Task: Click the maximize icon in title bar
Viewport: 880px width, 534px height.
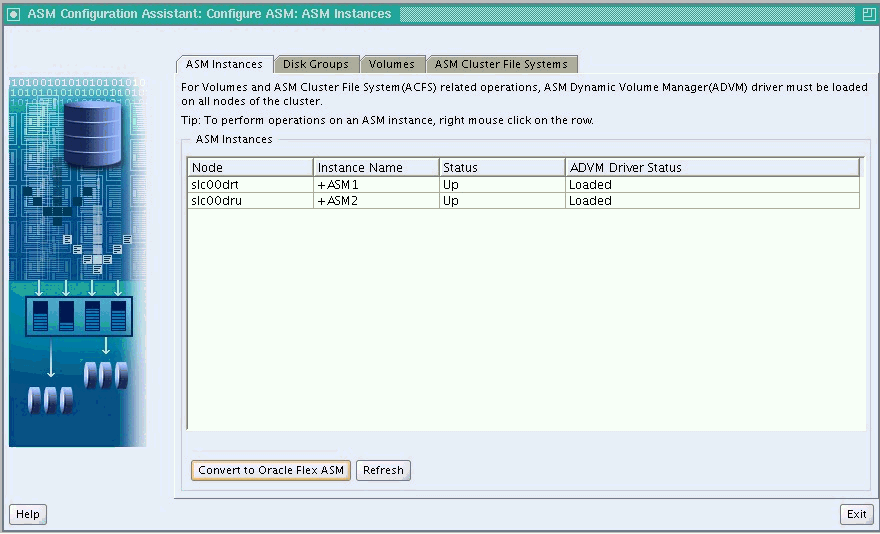Action: click(868, 13)
